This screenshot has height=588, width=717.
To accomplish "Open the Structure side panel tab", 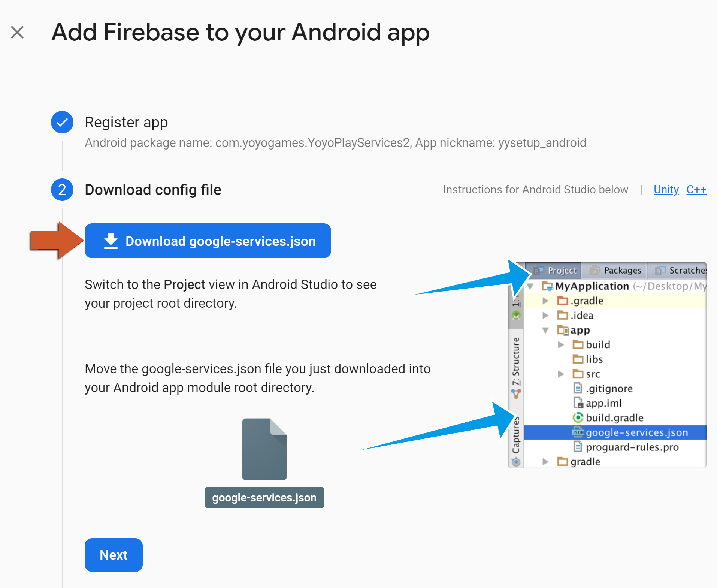I will click(516, 362).
